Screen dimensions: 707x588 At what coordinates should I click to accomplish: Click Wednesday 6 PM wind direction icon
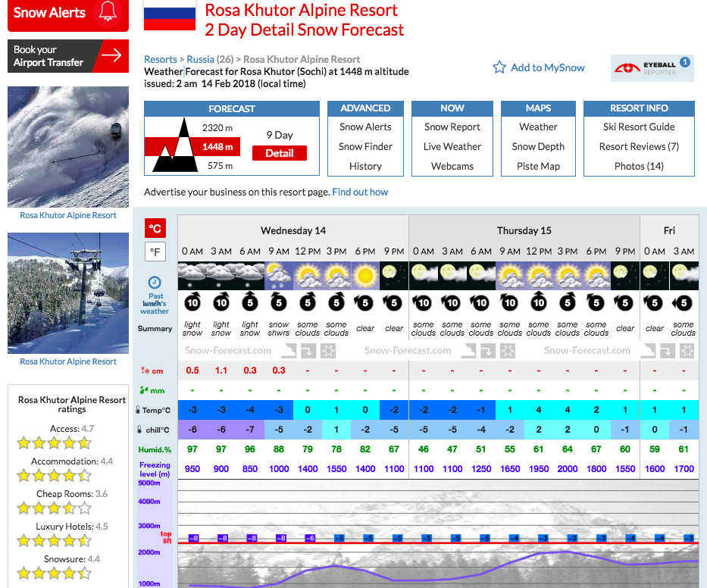[364, 302]
